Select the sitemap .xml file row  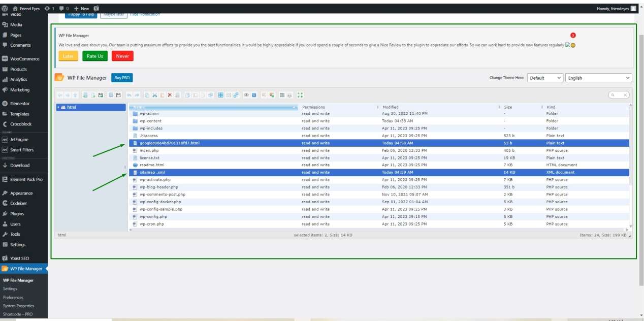pos(379,172)
